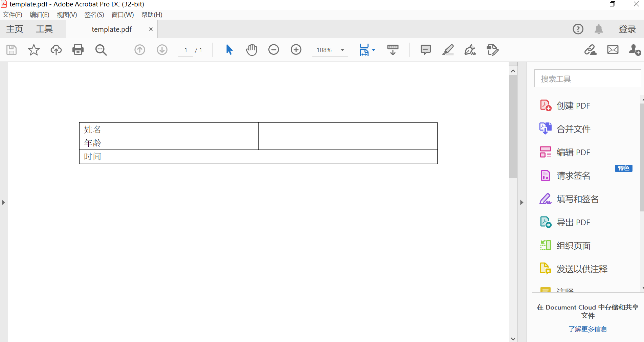Open the 签名(S) menu

tap(94, 15)
